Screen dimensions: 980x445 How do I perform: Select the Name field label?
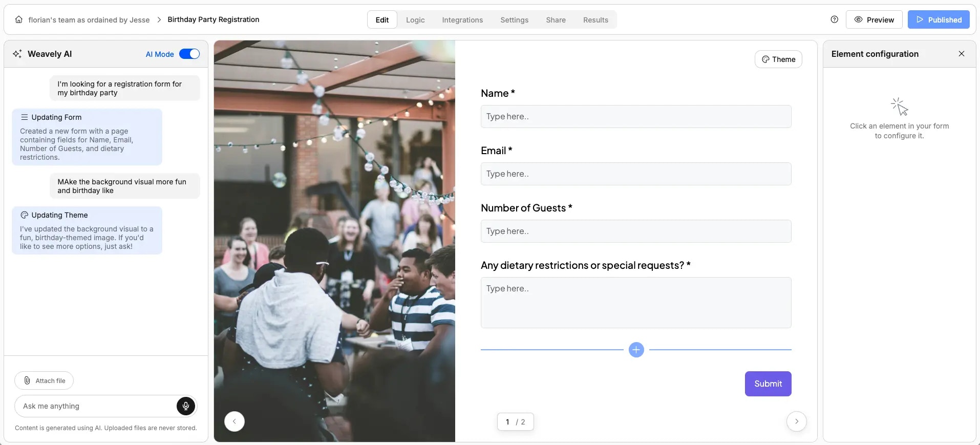pos(498,93)
